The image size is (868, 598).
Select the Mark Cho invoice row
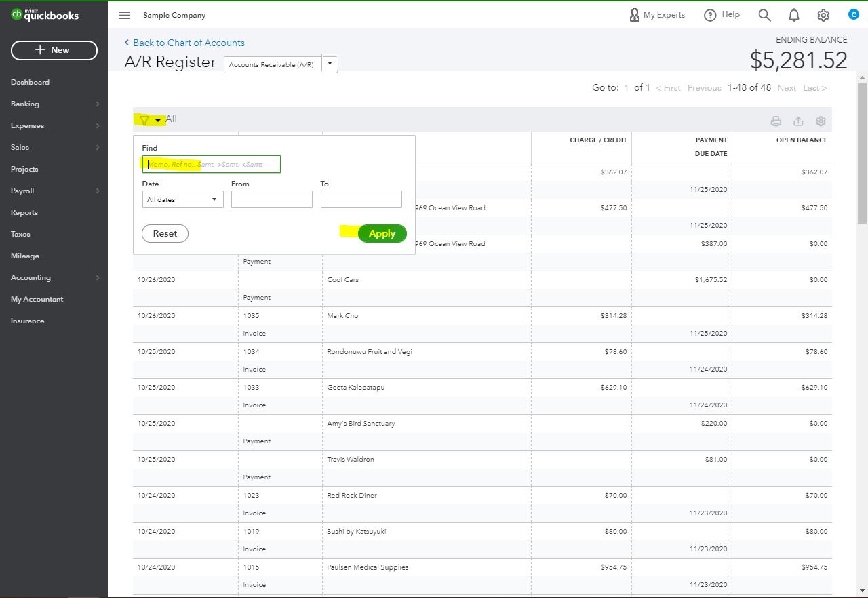[x=482, y=324]
